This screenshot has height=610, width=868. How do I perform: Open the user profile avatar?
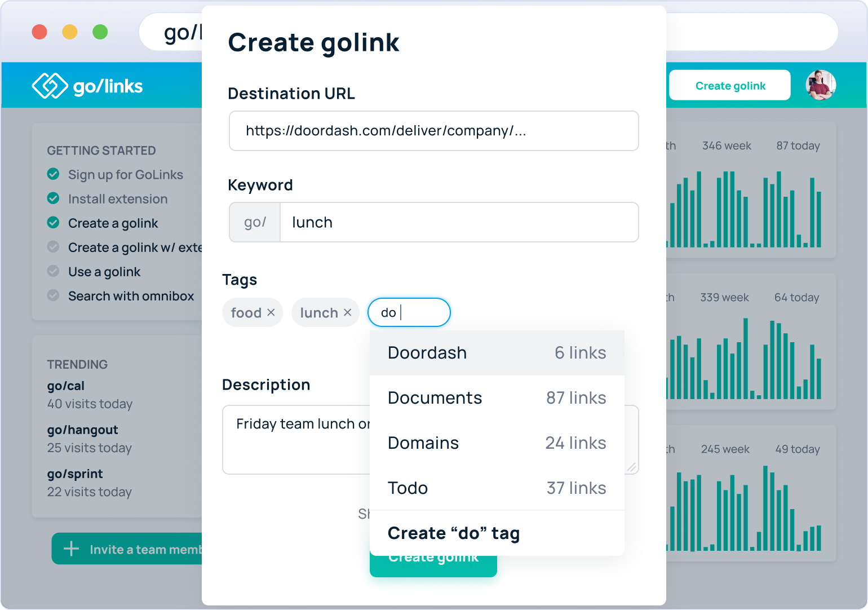click(x=820, y=85)
